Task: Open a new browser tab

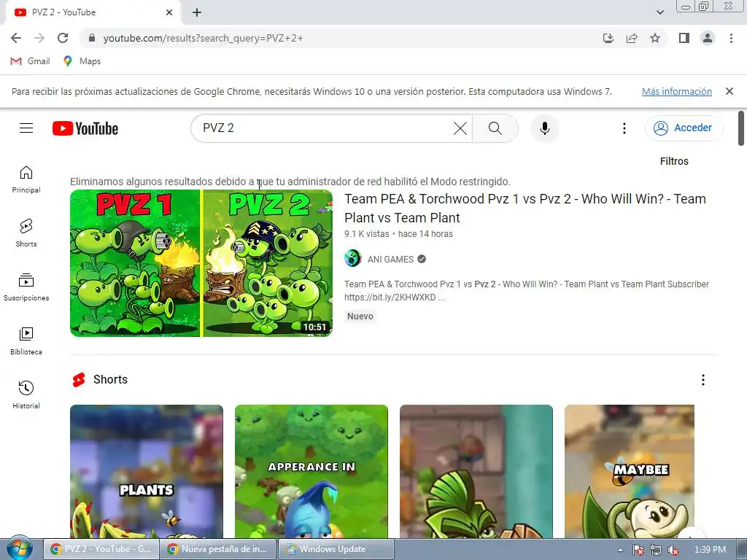Action: pyautogui.click(x=197, y=12)
